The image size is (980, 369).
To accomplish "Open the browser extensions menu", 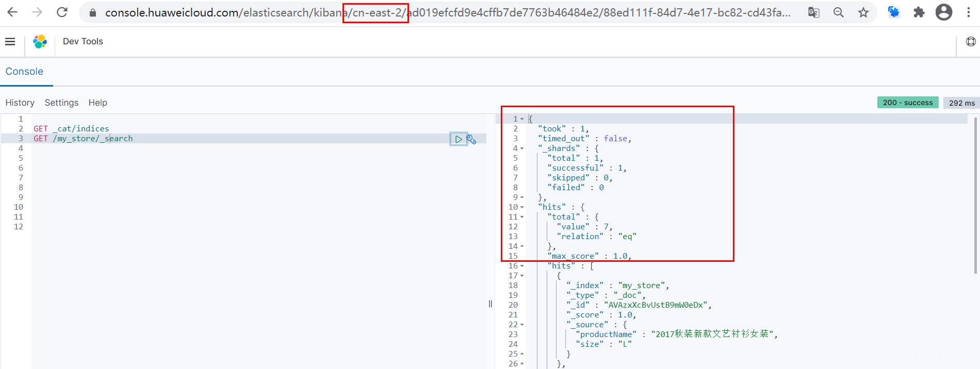I will 919,12.
